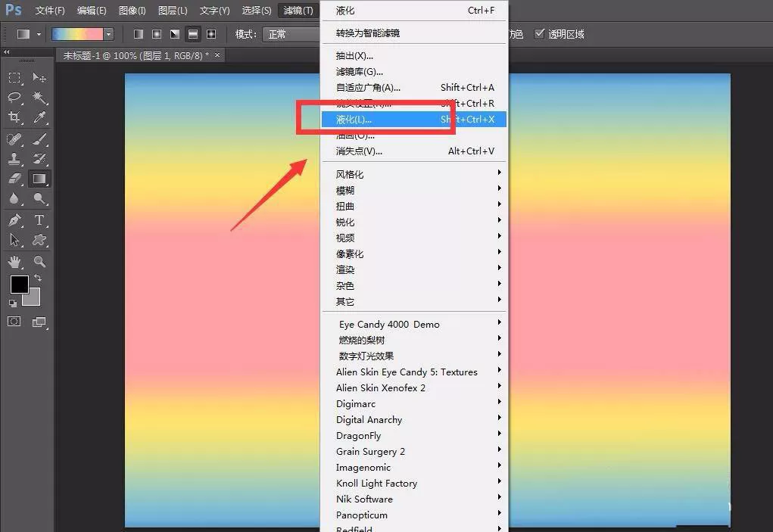The width and height of the screenshot is (773, 532).
Task: Select the Path Selection tool
Action: pos(15,240)
